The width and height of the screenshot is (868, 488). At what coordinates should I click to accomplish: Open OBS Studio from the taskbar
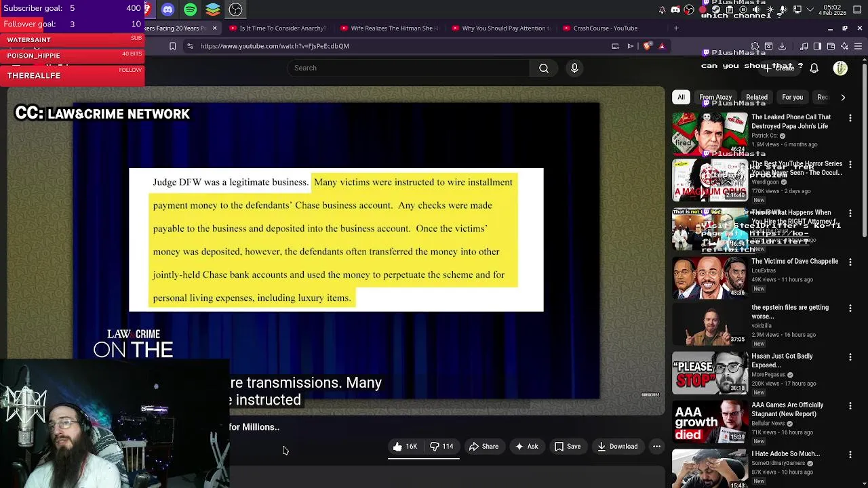click(x=235, y=9)
